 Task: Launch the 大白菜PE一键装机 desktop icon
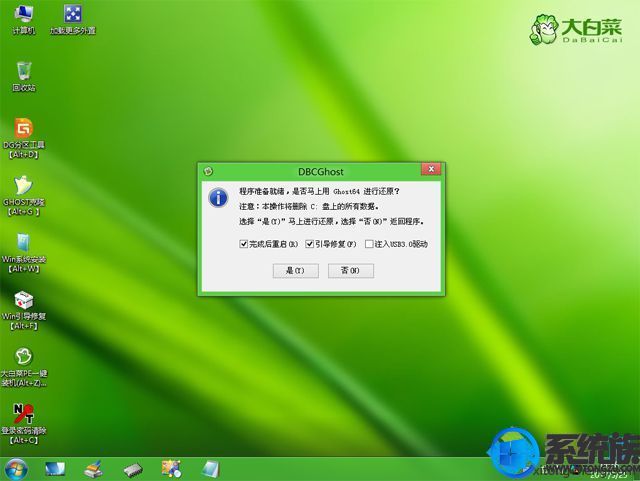24,367
